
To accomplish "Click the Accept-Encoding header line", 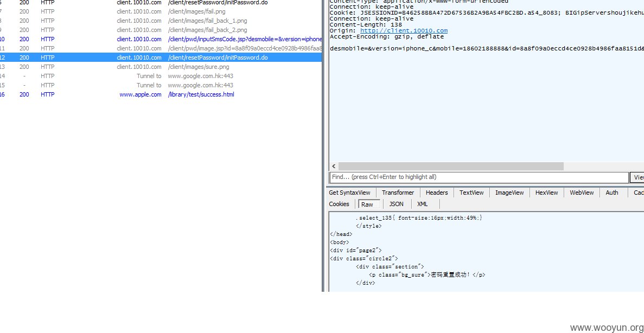I will (386, 36).
